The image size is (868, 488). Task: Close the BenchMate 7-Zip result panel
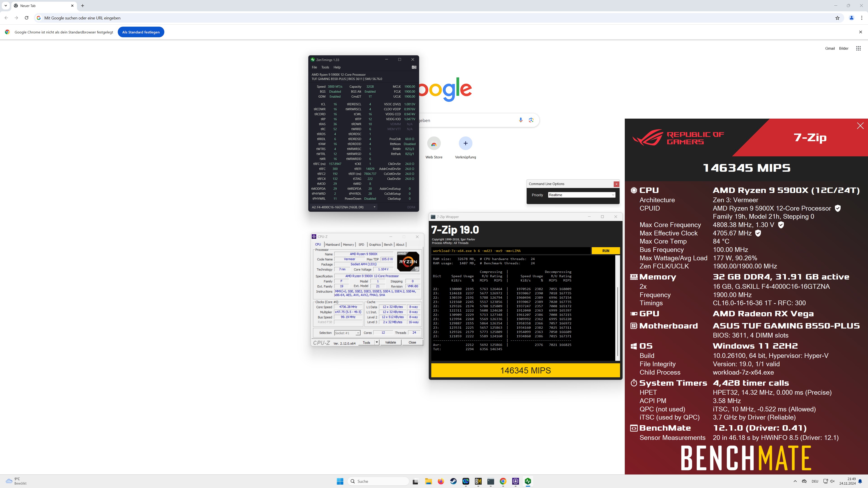[x=860, y=126]
